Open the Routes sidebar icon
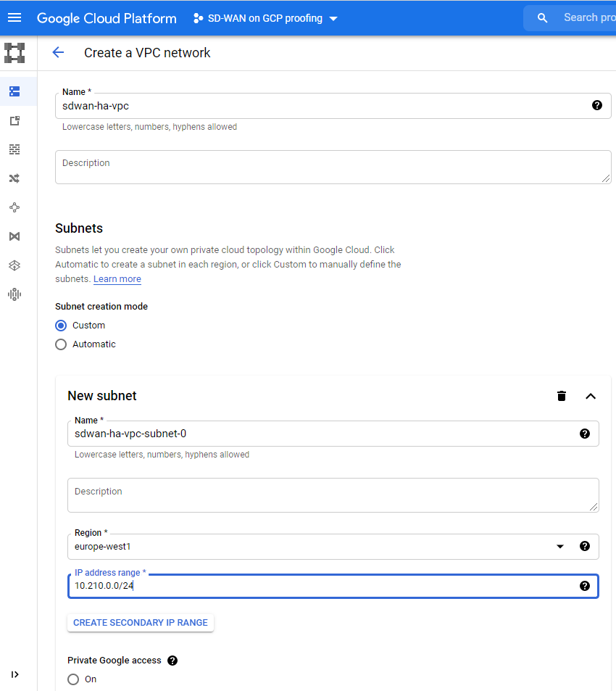The width and height of the screenshot is (616, 691). 14,178
